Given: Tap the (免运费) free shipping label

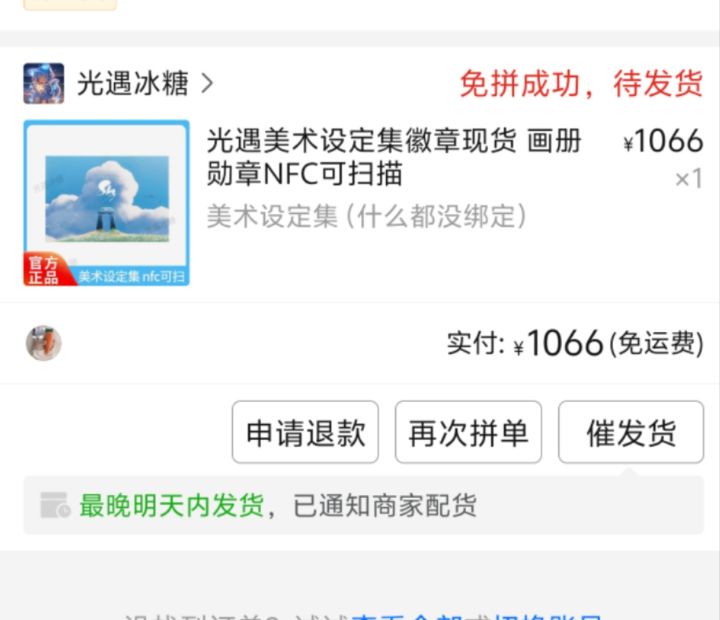Looking at the screenshot, I should click(x=657, y=344).
